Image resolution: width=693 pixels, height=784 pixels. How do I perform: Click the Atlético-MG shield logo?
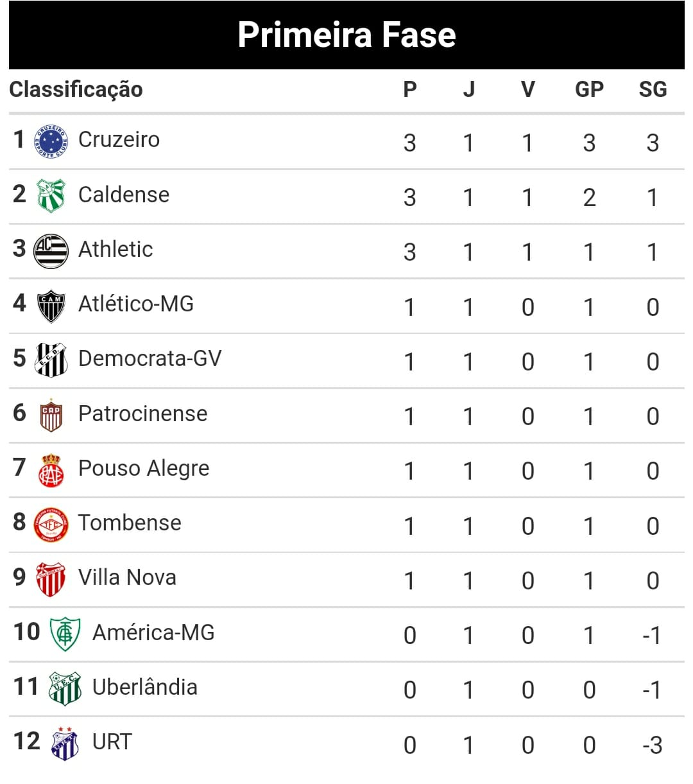51,306
